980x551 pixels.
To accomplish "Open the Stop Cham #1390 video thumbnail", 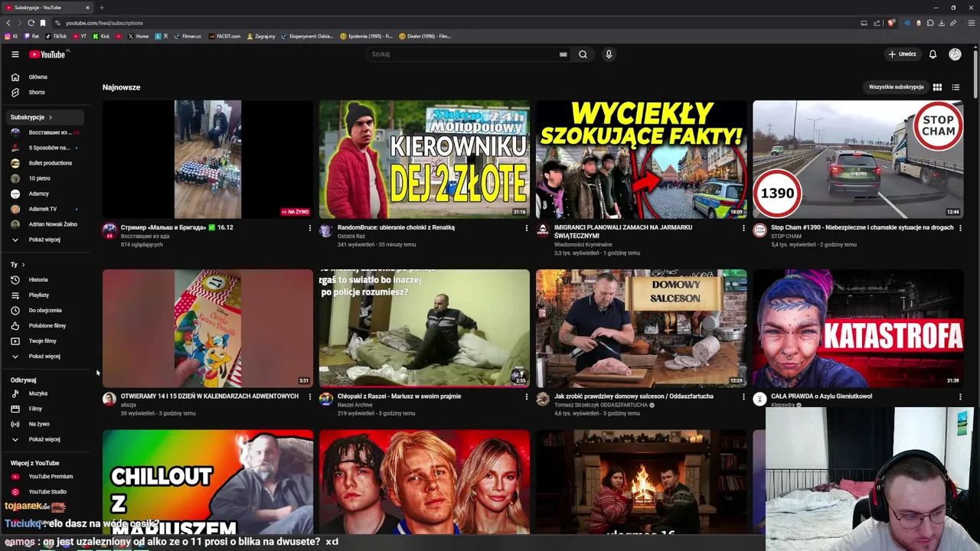I will point(857,159).
